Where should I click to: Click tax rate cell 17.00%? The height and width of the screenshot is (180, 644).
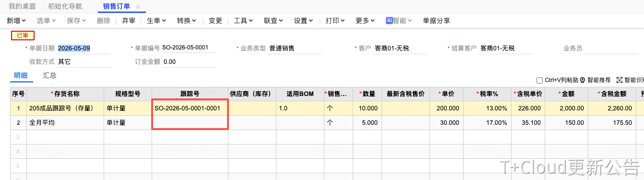(487, 123)
